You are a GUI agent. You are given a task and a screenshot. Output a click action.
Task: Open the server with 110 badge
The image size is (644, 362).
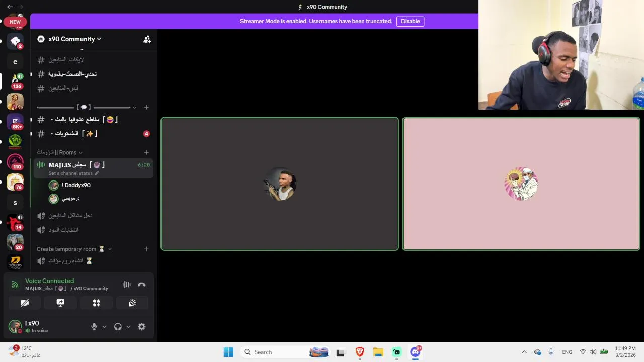pos(15,162)
